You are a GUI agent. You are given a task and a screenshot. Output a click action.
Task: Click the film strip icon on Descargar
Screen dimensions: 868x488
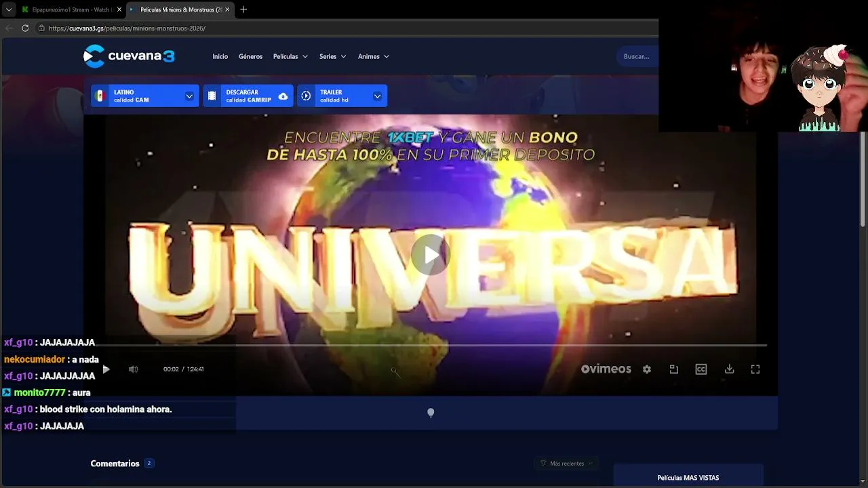click(x=212, y=96)
